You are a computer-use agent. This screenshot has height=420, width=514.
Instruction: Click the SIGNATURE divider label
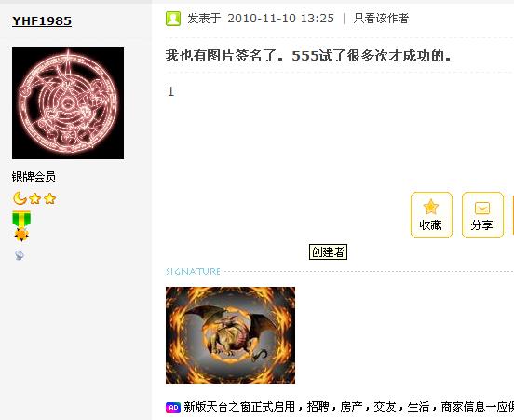(x=193, y=272)
